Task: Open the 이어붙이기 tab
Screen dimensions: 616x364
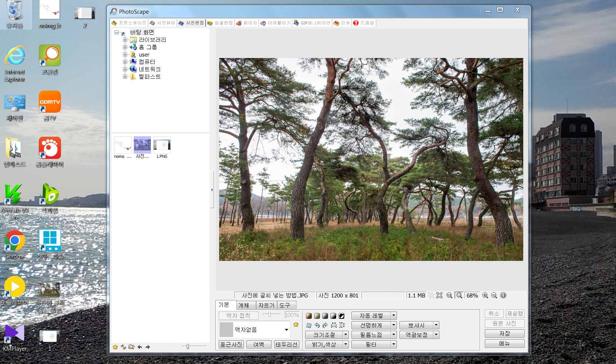Action: click(275, 23)
